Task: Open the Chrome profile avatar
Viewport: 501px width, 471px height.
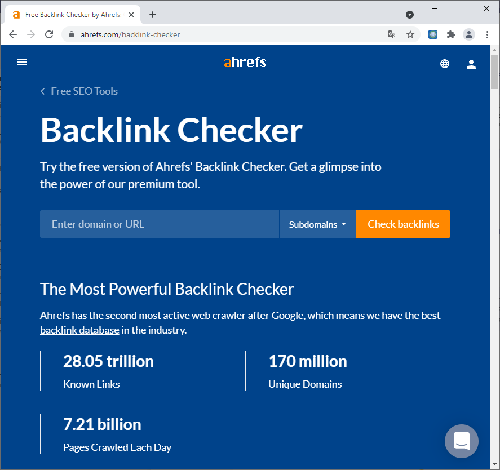Action: click(469, 34)
